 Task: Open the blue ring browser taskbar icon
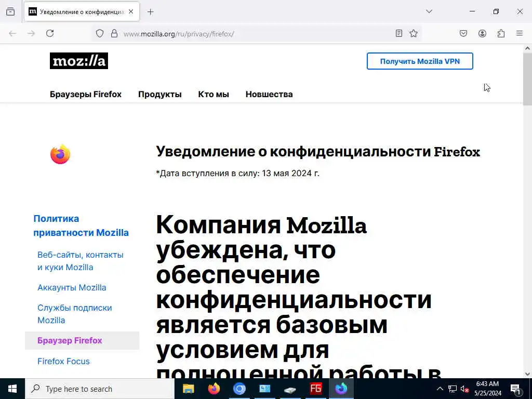pos(239,389)
